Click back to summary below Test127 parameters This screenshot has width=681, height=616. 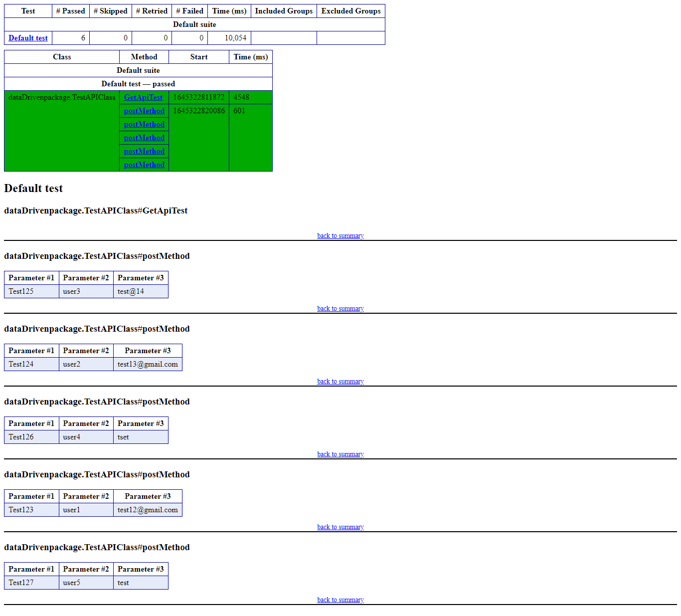[340, 600]
